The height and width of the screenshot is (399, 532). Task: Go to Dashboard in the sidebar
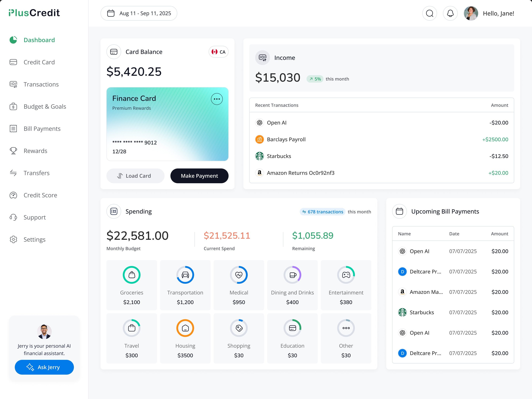33,40
